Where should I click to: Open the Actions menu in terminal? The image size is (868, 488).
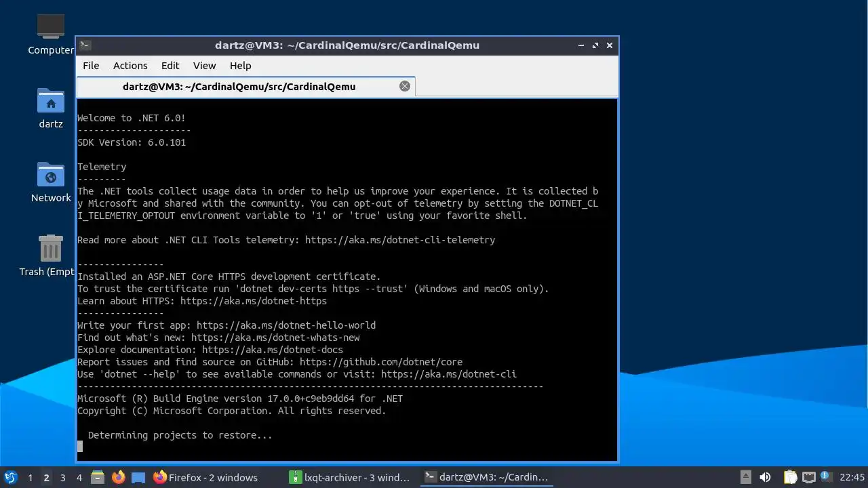point(130,66)
